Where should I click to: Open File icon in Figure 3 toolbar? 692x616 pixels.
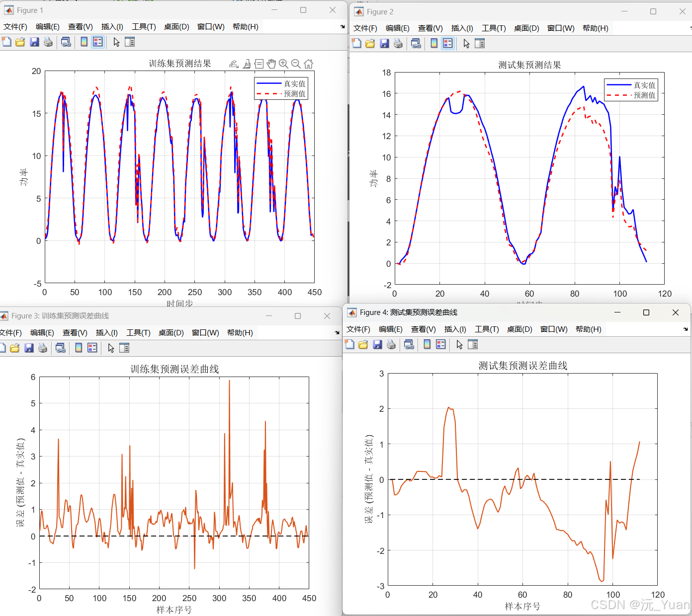pos(15,348)
